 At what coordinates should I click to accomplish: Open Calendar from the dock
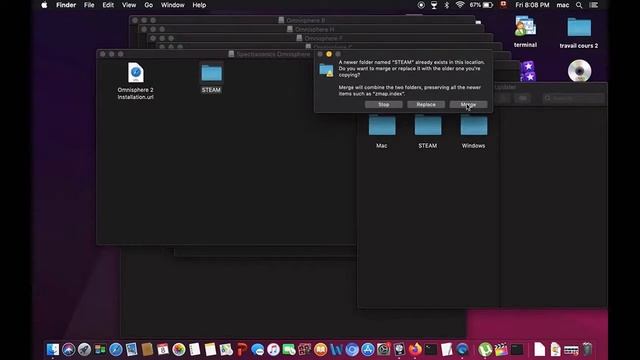point(162,349)
